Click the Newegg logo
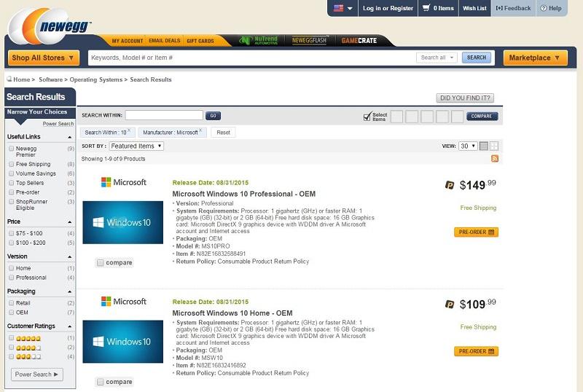 pos(50,26)
